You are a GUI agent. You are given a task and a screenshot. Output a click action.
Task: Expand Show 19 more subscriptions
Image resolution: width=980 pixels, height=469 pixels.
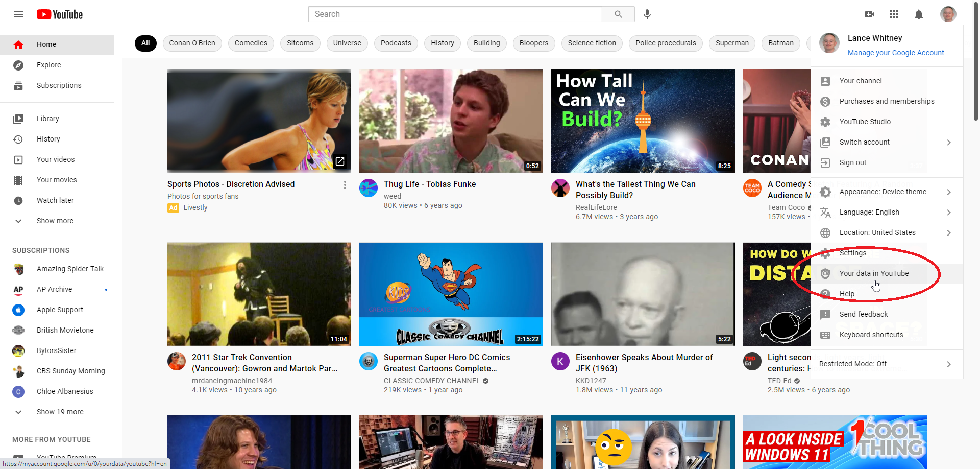57,412
